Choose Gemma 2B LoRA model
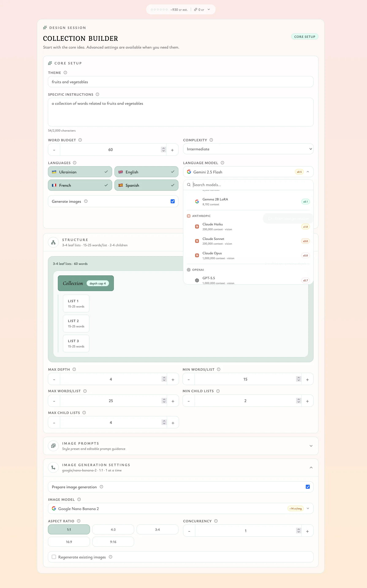The width and height of the screenshot is (367, 588). coord(248,201)
